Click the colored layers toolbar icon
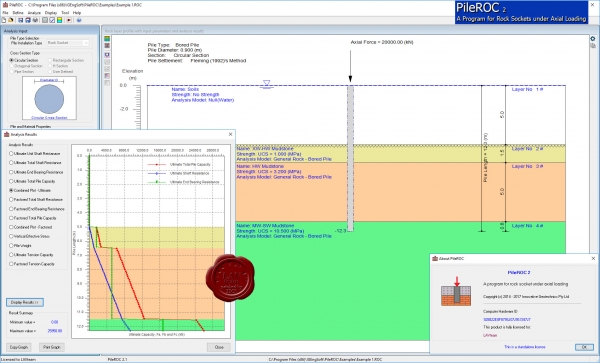 click(59, 20)
